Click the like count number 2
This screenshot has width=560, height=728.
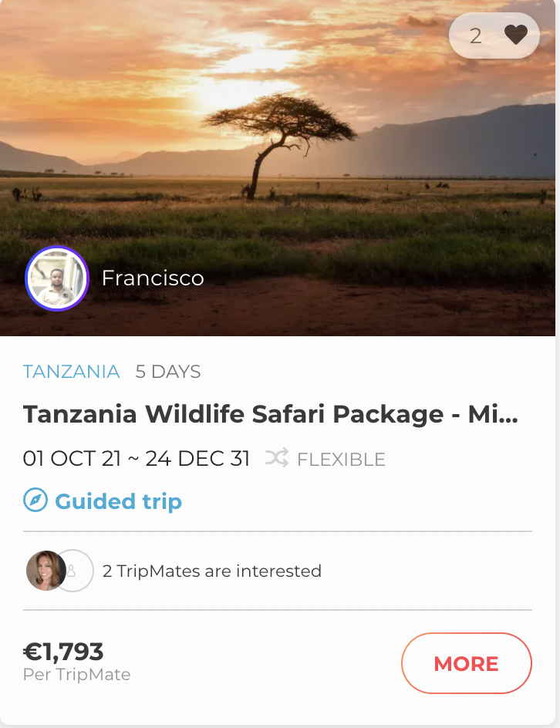click(x=476, y=35)
